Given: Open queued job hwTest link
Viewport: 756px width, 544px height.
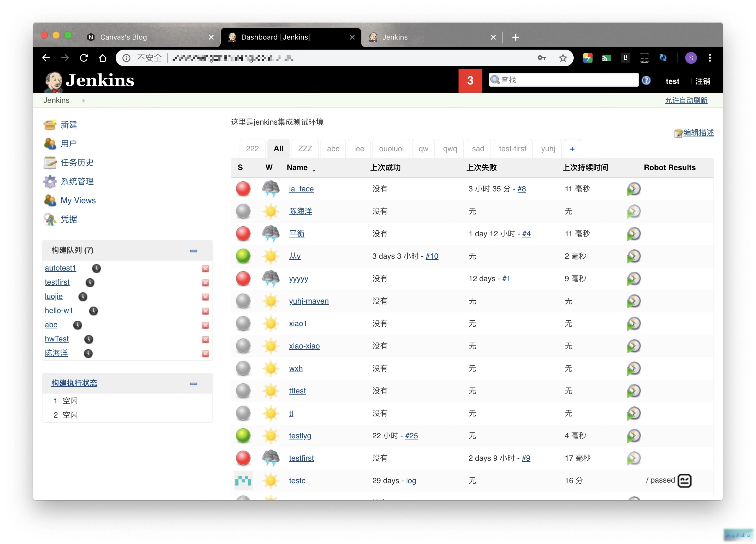Looking at the screenshot, I should point(57,339).
